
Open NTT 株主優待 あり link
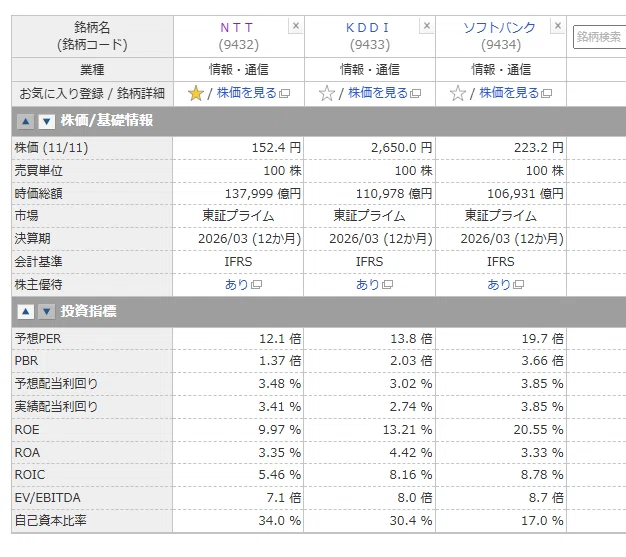point(236,284)
